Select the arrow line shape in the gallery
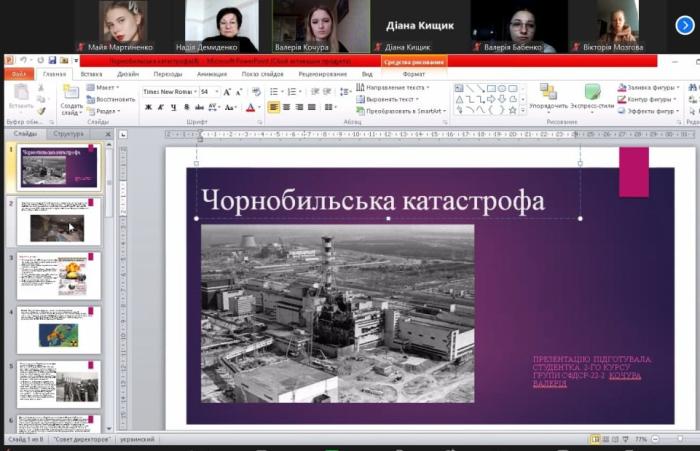The height and width of the screenshot is (451, 700). tap(480, 88)
